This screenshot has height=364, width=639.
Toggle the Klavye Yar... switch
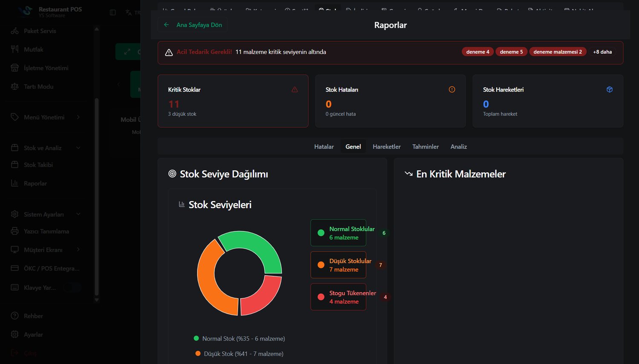point(72,287)
